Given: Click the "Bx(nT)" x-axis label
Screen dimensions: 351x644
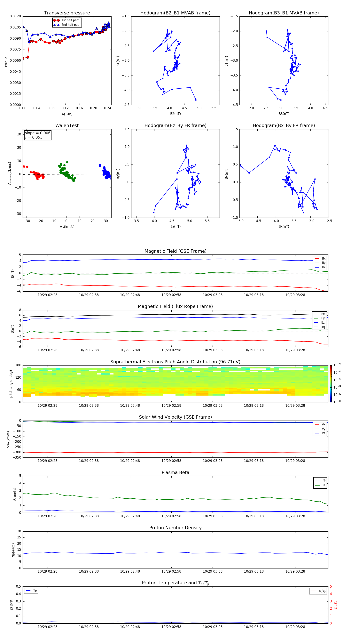Looking at the screenshot, I should [x=284, y=227].
